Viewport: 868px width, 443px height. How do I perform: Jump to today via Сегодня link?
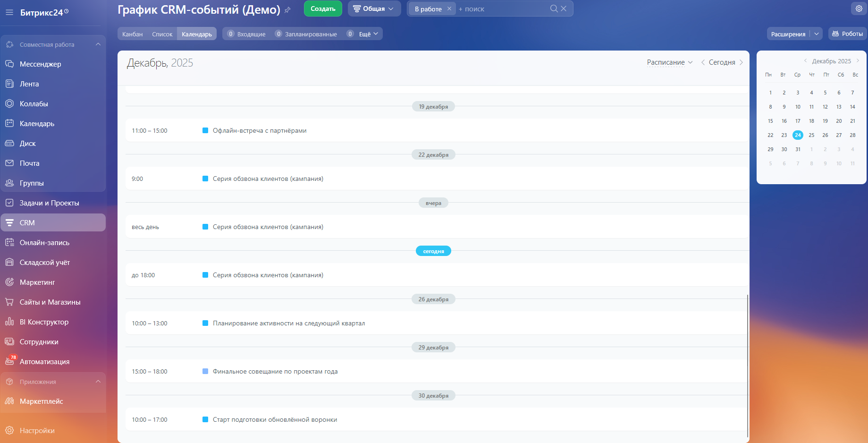coord(722,62)
